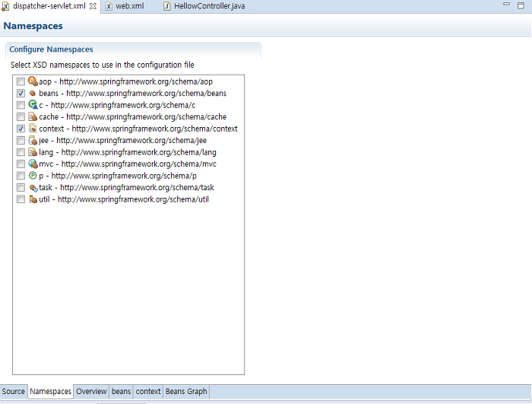Open the context bottom tab

click(x=148, y=391)
